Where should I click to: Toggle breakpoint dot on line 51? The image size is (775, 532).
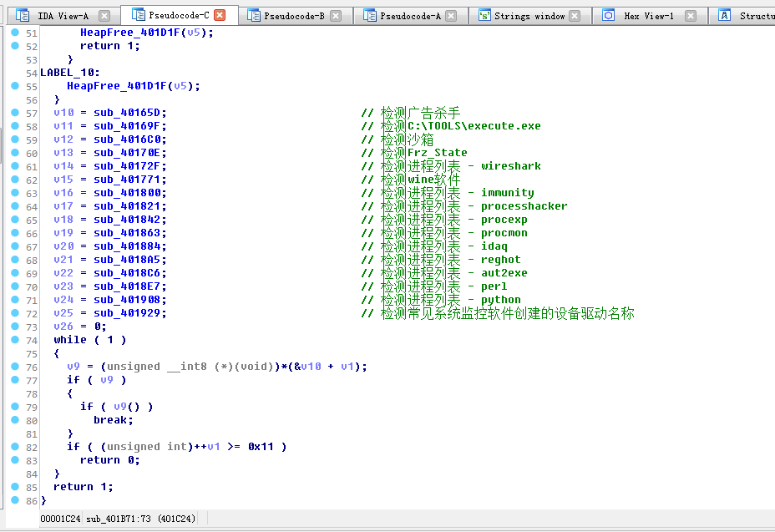15,32
